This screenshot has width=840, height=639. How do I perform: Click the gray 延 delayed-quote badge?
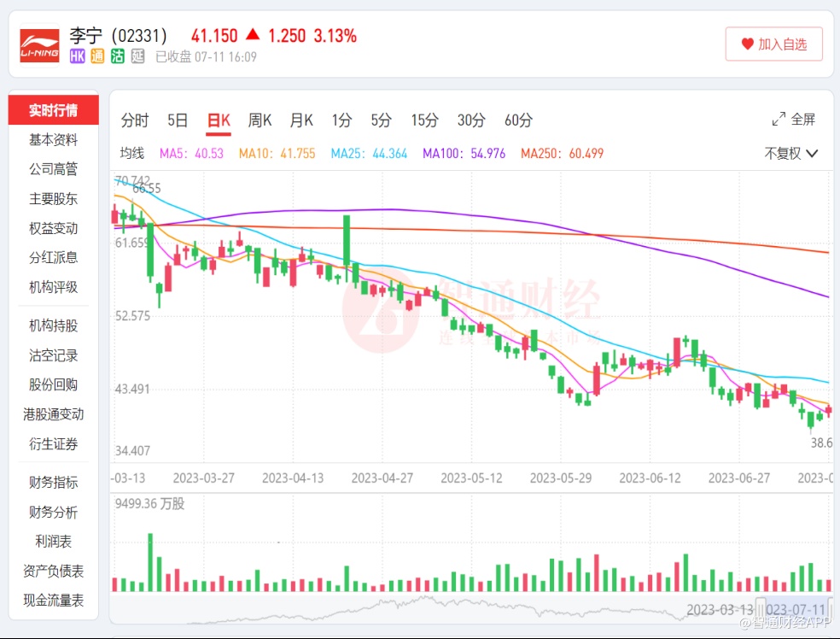(x=137, y=56)
